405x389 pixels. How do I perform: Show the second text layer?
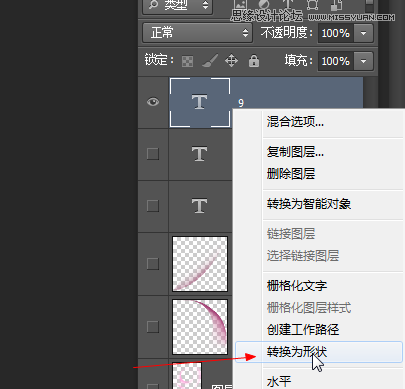coord(153,154)
